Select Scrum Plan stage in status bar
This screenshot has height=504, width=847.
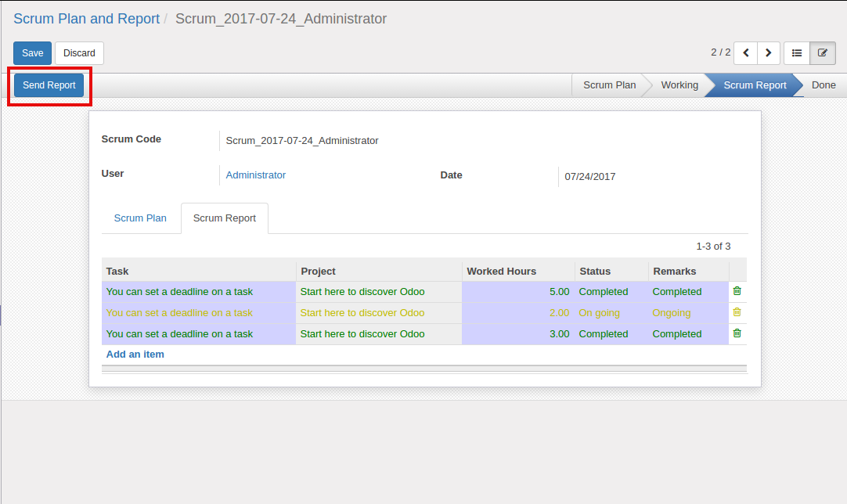(x=609, y=85)
